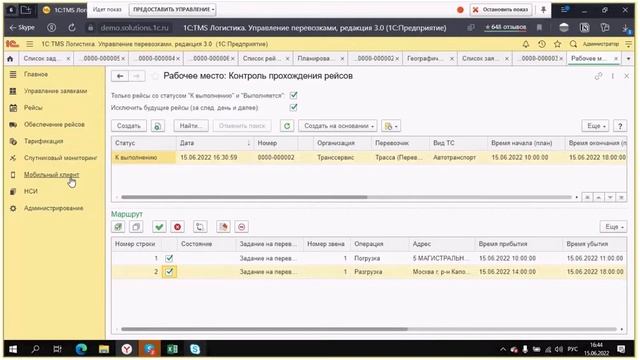Select the К выполнению trip row status cell
This screenshot has width=640, height=360.
[144, 157]
